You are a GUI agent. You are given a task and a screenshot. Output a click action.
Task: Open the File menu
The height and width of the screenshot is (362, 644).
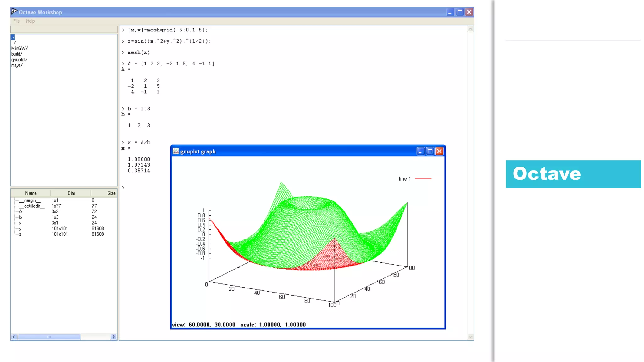pyautogui.click(x=16, y=21)
